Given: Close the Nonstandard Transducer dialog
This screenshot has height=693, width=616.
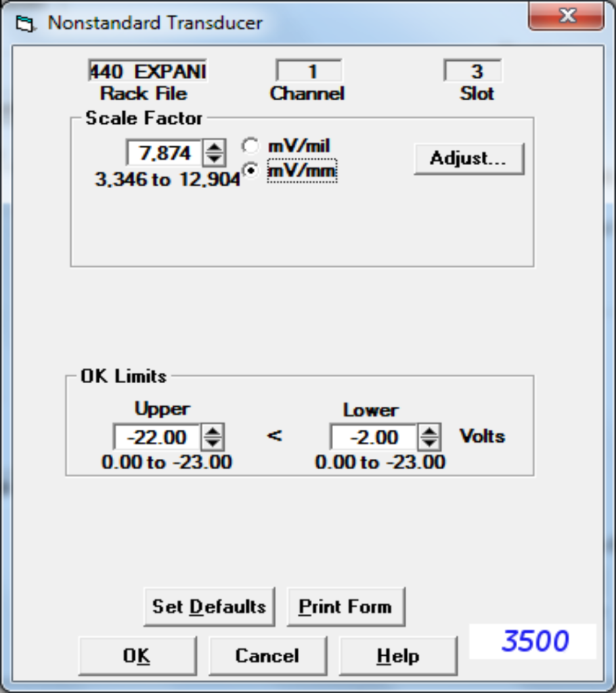Looking at the screenshot, I should 565,16.
